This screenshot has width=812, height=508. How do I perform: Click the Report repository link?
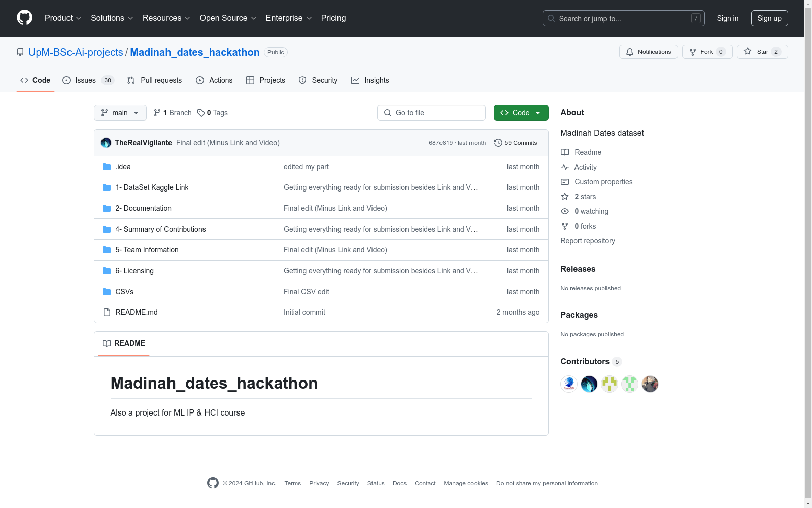coord(588,241)
